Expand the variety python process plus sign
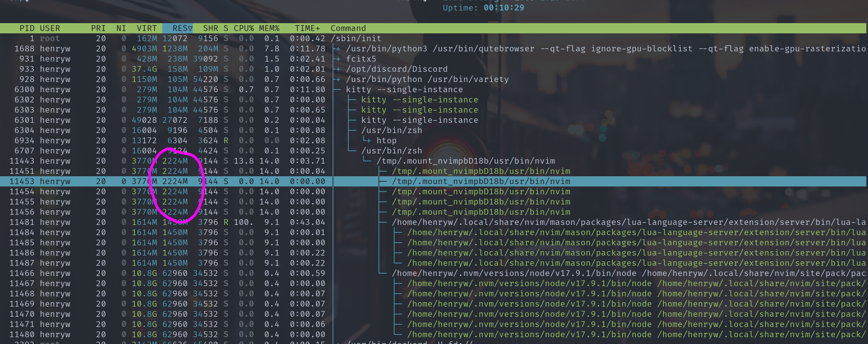The width and height of the screenshot is (868, 344). coord(338,80)
